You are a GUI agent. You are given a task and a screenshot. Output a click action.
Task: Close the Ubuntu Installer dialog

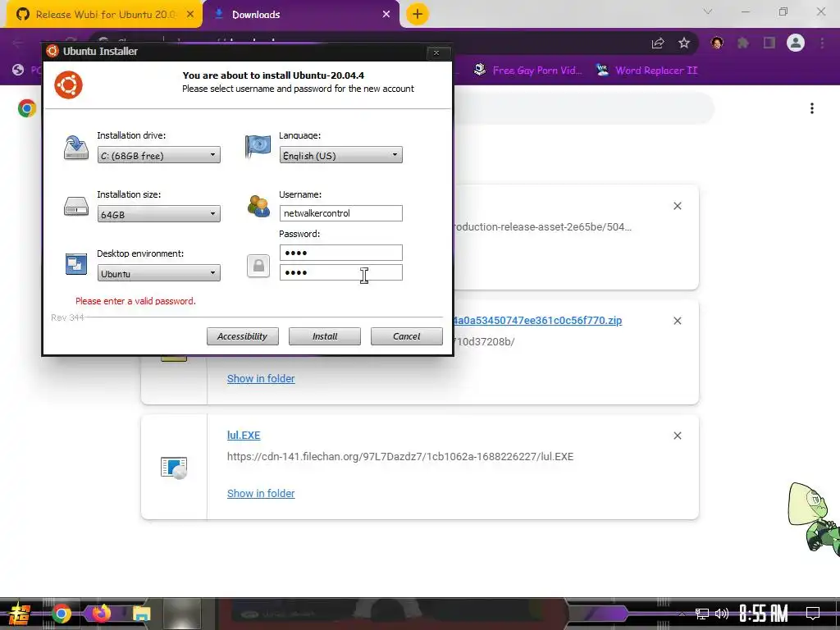(x=436, y=52)
